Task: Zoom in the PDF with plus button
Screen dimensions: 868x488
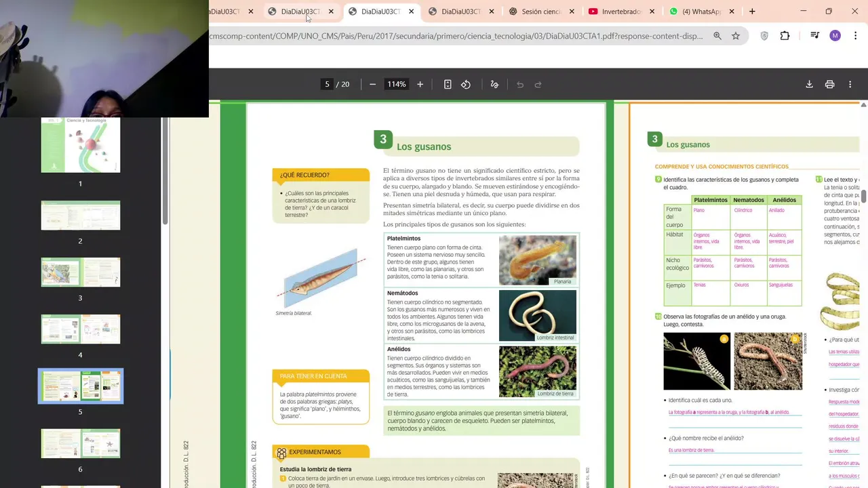Action: click(420, 84)
